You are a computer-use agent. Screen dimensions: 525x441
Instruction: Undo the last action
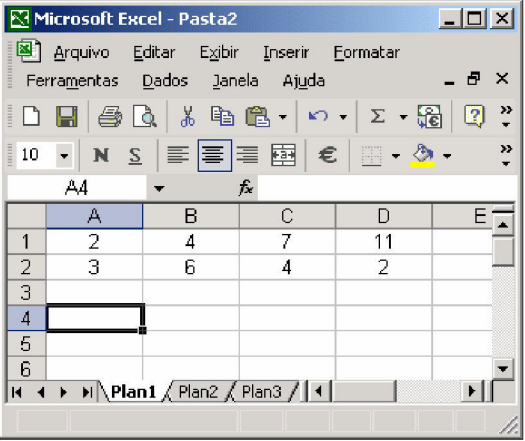tap(318, 116)
